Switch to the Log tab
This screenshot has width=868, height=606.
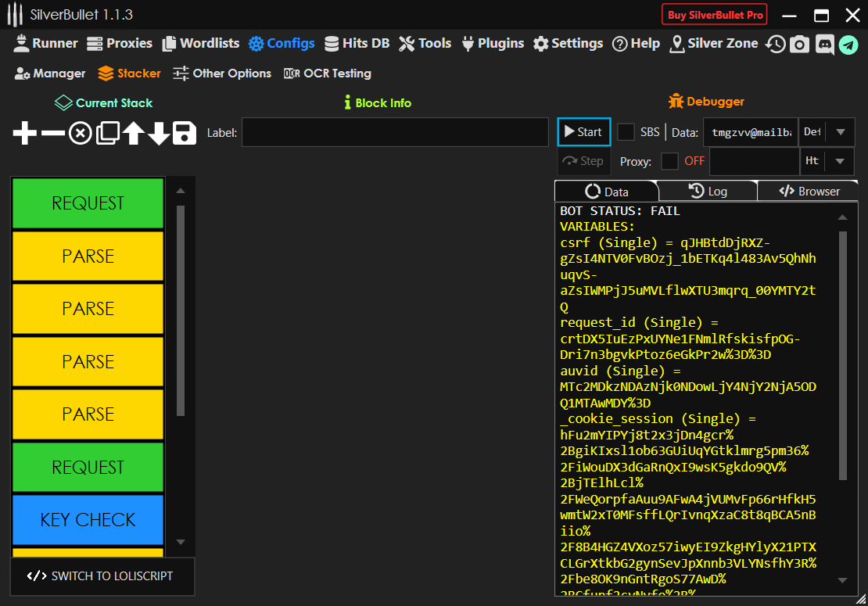pos(708,192)
